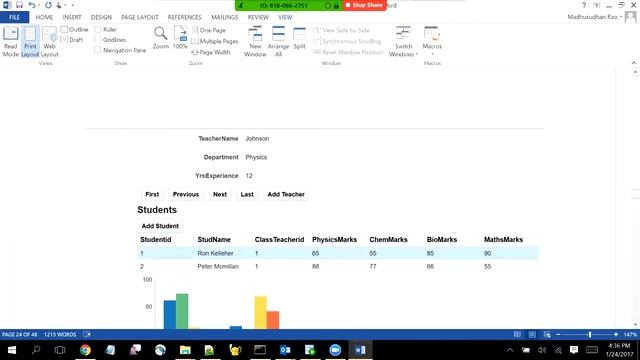Select Multiple Pages zoom option
Viewport: 640px width, 360px height.
pyautogui.click(x=215, y=41)
